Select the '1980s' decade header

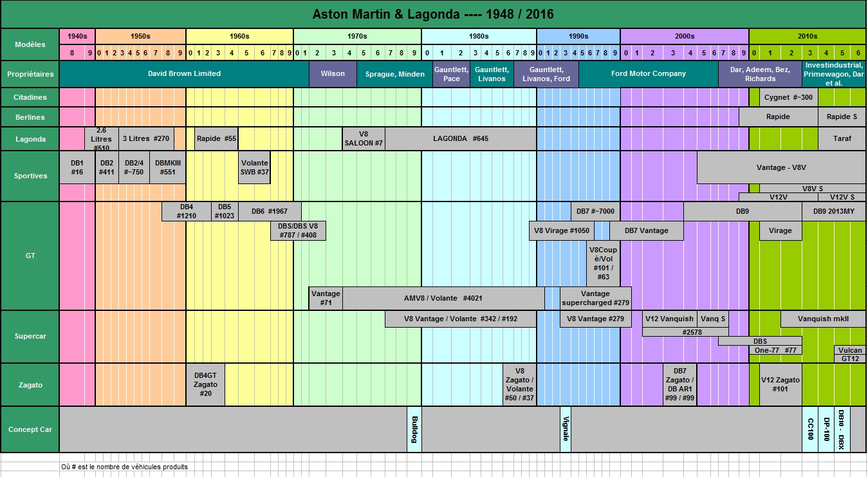[x=479, y=37]
